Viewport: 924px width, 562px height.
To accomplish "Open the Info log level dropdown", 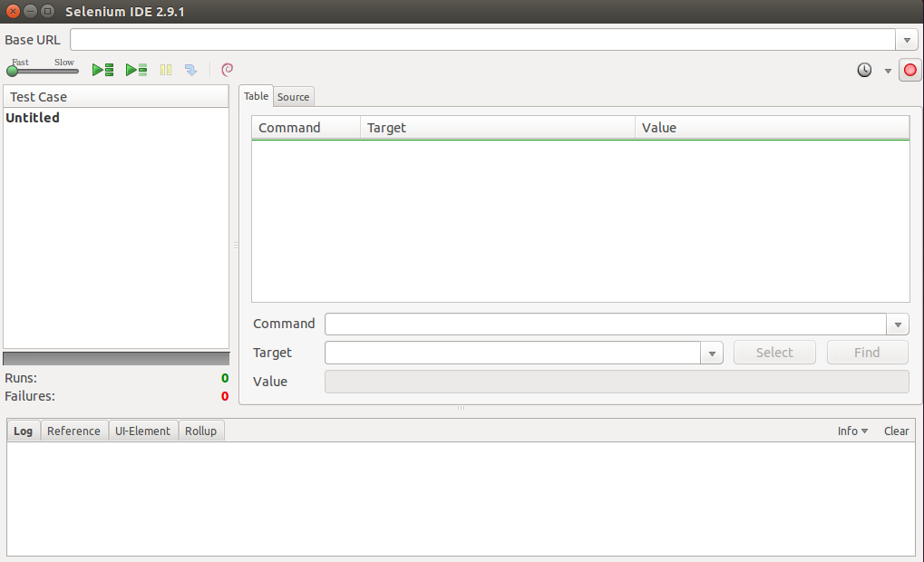I will tap(852, 431).
